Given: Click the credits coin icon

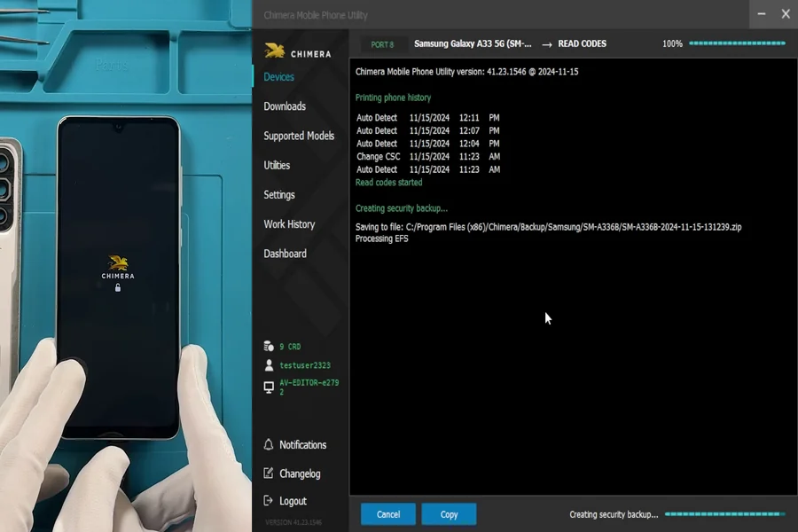Looking at the screenshot, I should coord(269,347).
